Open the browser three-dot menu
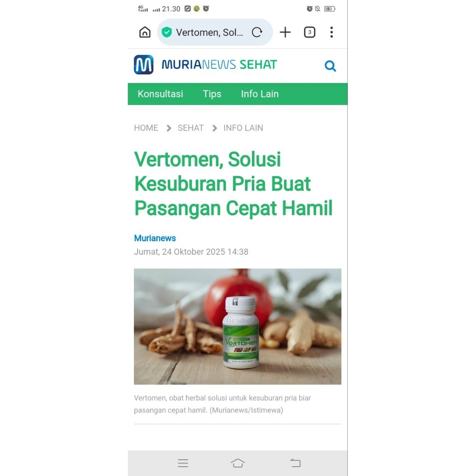This screenshot has width=476, height=476. [331, 32]
